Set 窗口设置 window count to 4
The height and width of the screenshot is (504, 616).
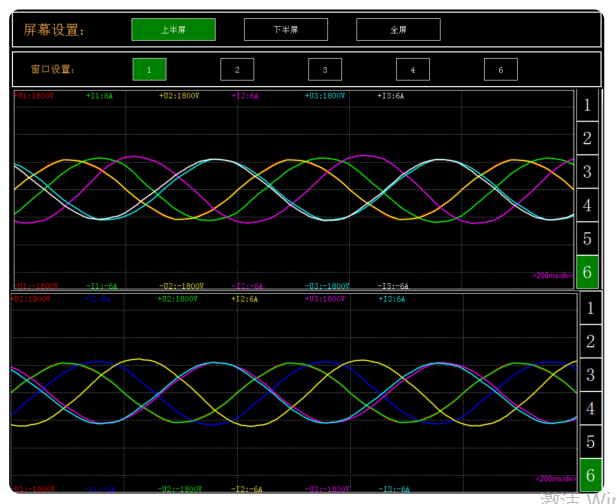pos(412,70)
